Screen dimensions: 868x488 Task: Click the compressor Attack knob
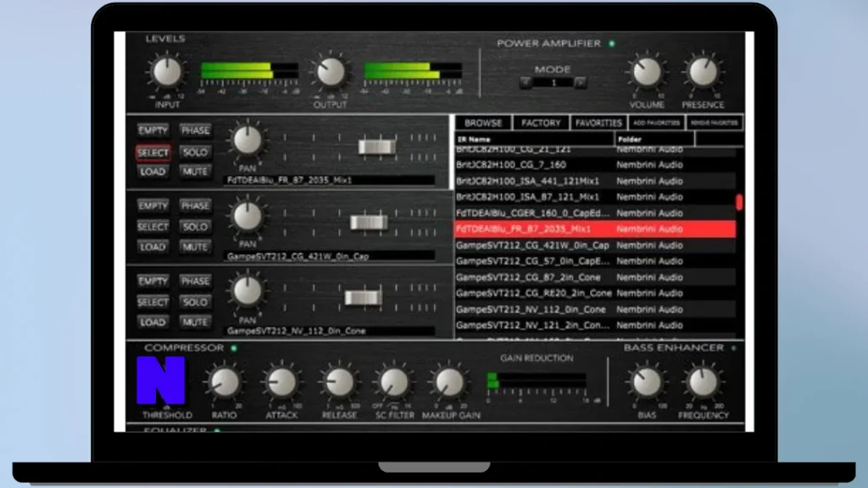281,382
